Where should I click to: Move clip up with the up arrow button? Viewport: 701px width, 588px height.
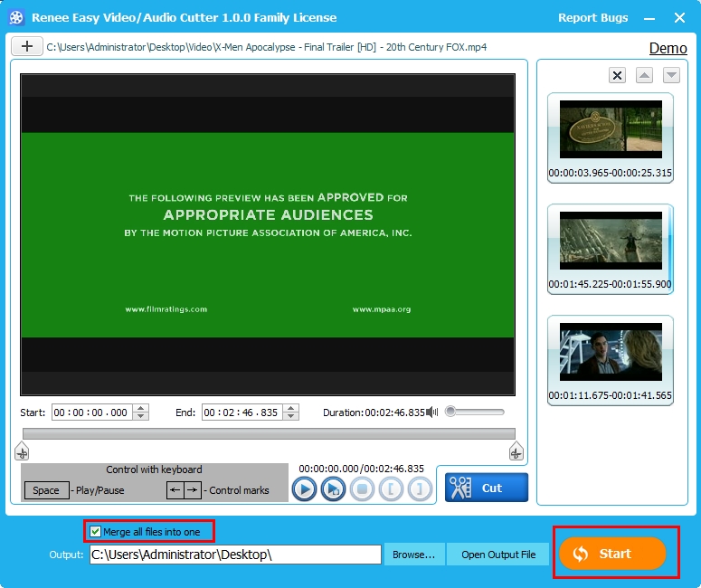pyautogui.click(x=644, y=76)
